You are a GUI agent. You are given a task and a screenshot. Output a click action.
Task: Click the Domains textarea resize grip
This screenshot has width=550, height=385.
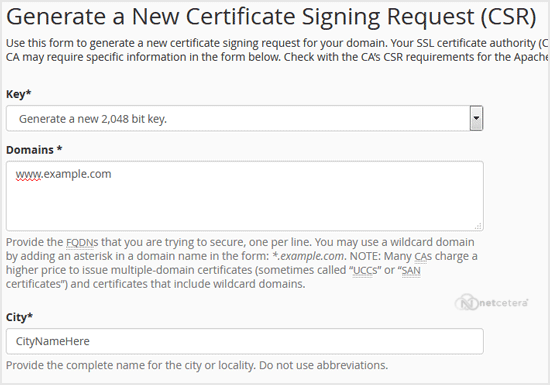pos(478,226)
